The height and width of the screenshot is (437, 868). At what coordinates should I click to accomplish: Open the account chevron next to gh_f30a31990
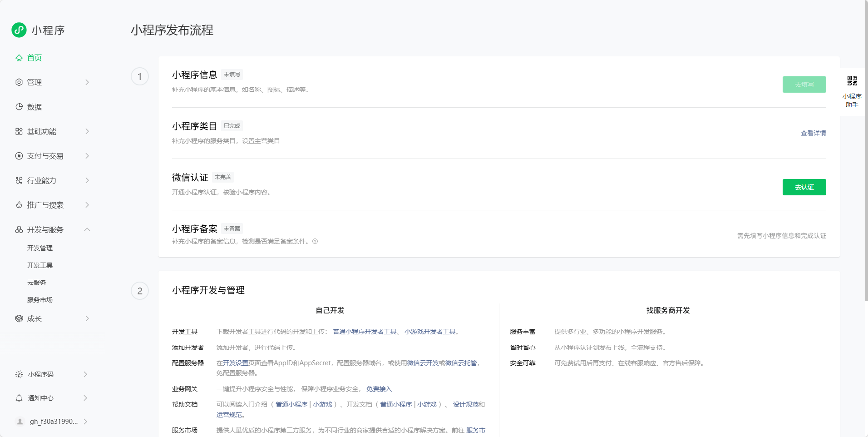[x=85, y=422]
